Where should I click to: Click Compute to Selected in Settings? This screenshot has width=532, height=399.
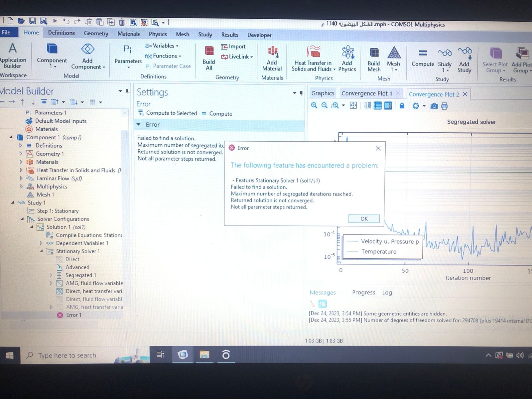[x=168, y=113]
